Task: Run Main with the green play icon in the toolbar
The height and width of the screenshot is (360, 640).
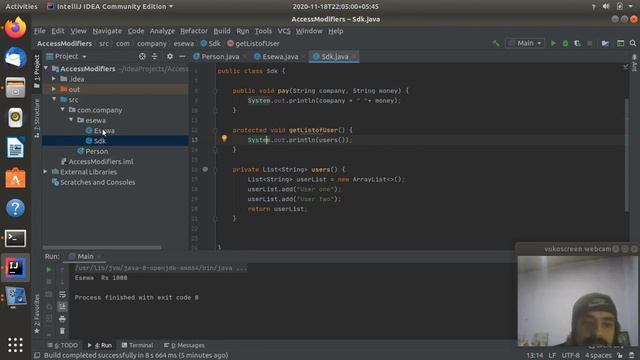Action: (x=553, y=43)
